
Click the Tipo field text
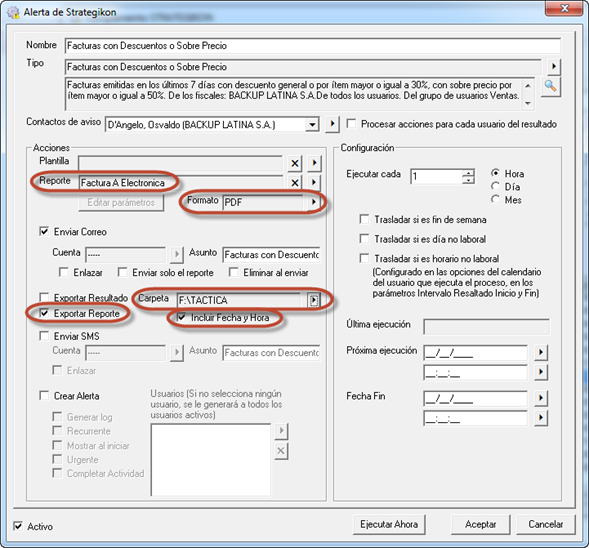[303, 67]
